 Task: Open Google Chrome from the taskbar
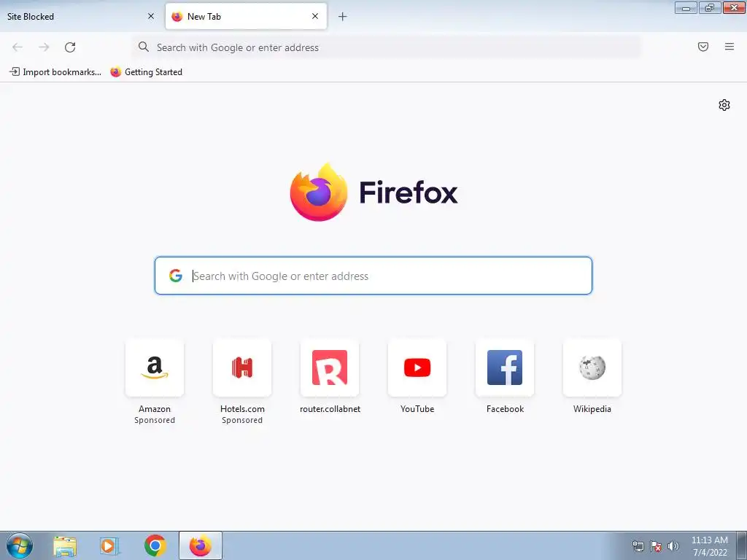coord(155,546)
